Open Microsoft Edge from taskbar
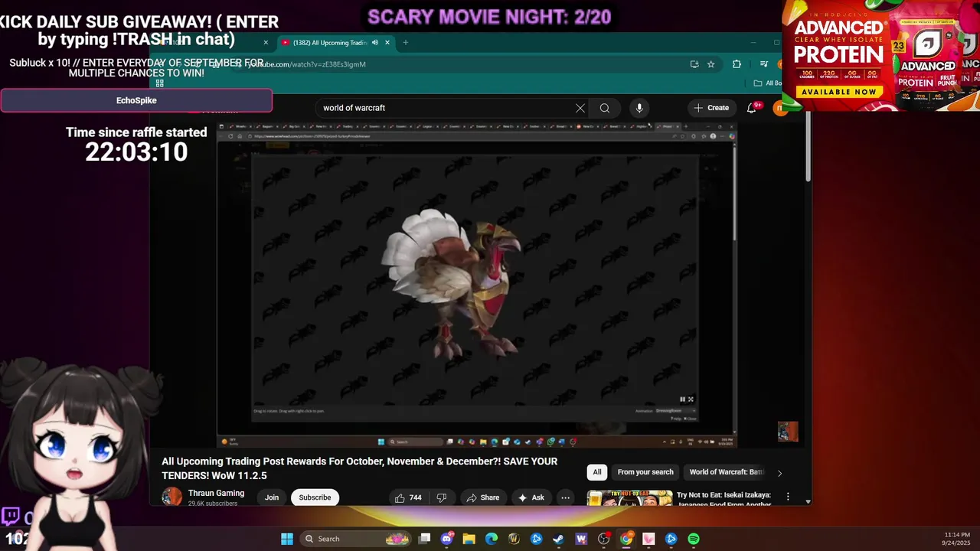 [x=492, y=539]
